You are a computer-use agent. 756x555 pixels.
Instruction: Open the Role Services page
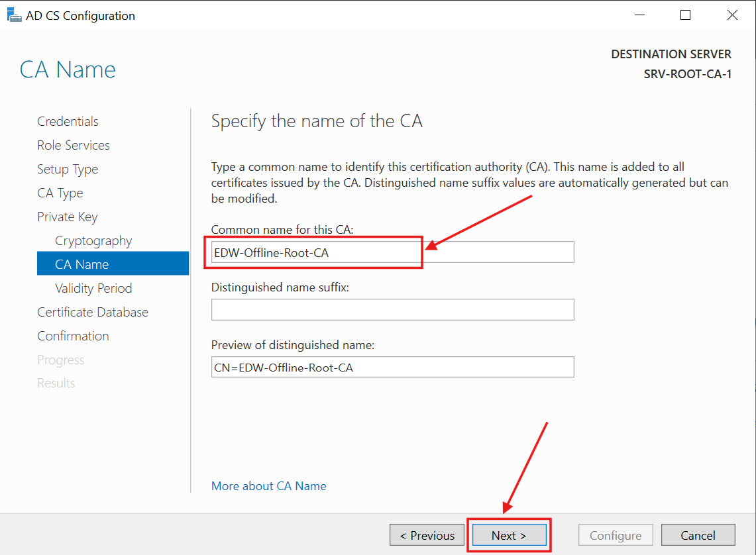pyautogui.click(x=73, y=145)
